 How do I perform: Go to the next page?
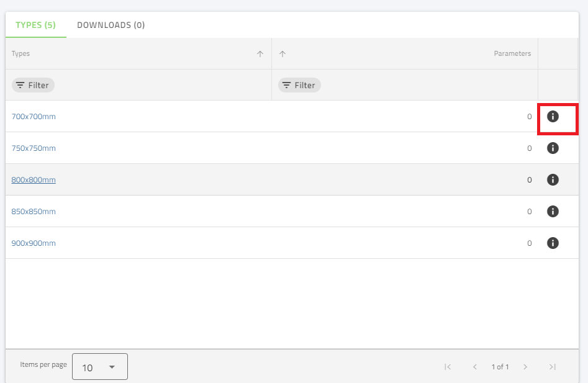[x=526, y=367]
